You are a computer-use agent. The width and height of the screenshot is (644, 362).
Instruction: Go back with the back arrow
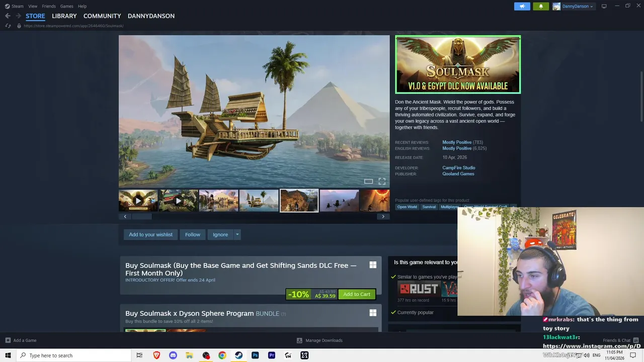8,16
